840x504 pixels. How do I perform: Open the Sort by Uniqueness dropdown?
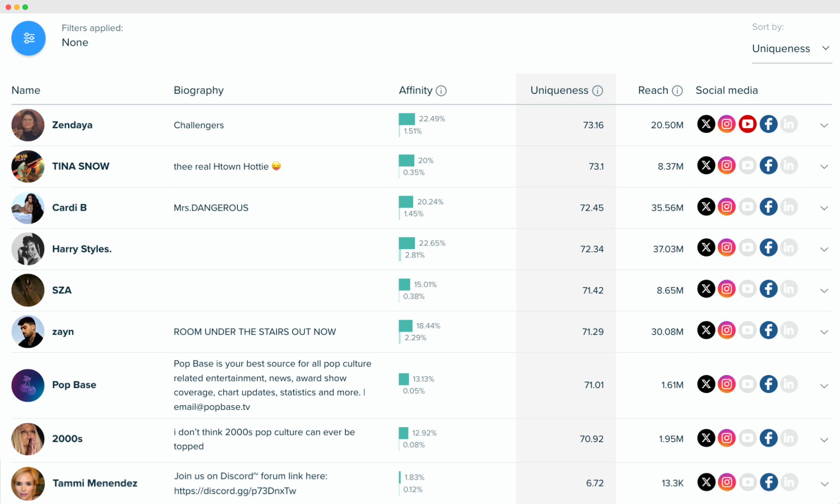point(790,49)
